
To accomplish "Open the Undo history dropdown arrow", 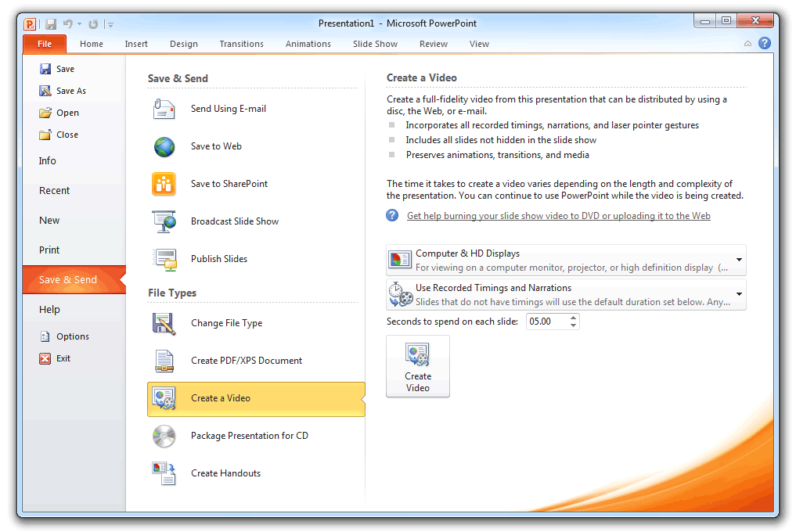I will click(x=80, y=23).
